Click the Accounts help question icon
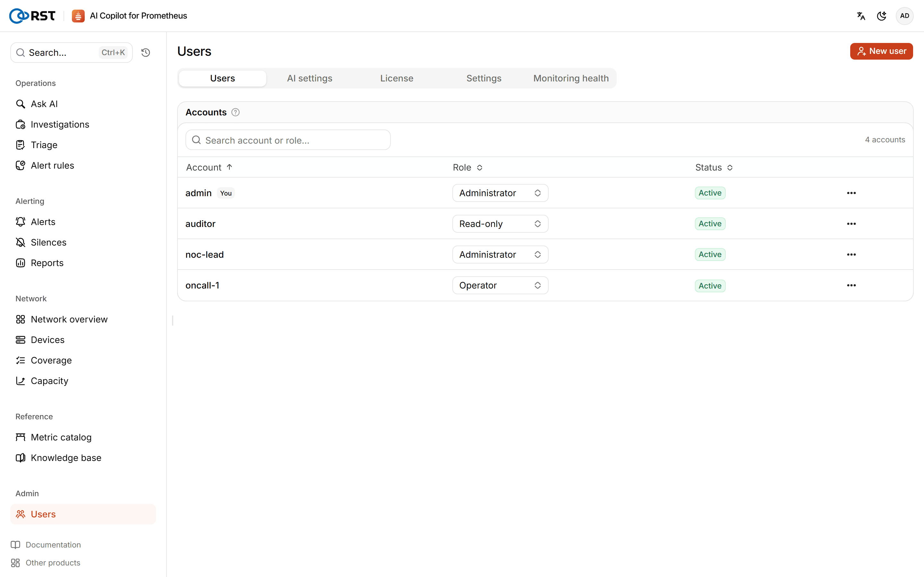Screen dimensions: 924x577 point(235,112)
